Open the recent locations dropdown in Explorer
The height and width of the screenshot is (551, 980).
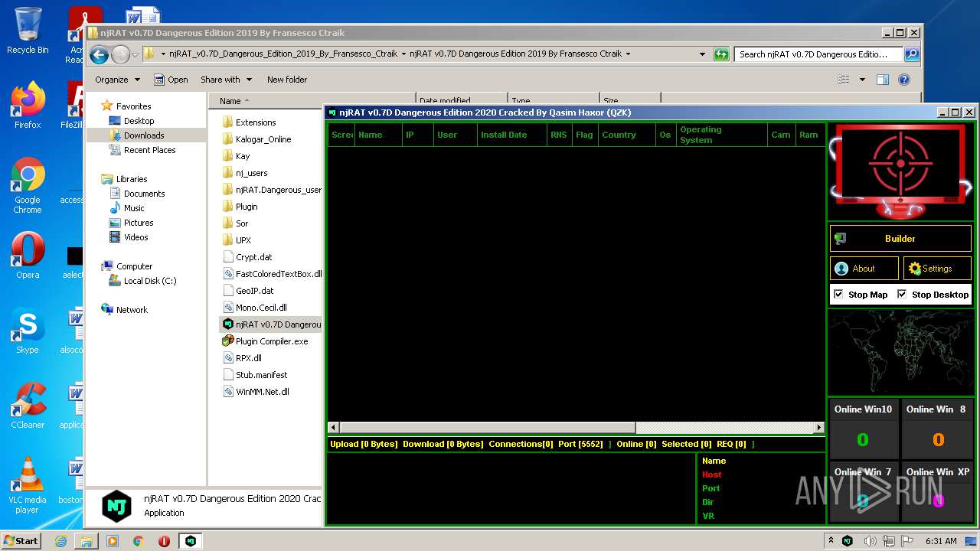(x=135, y=54)
